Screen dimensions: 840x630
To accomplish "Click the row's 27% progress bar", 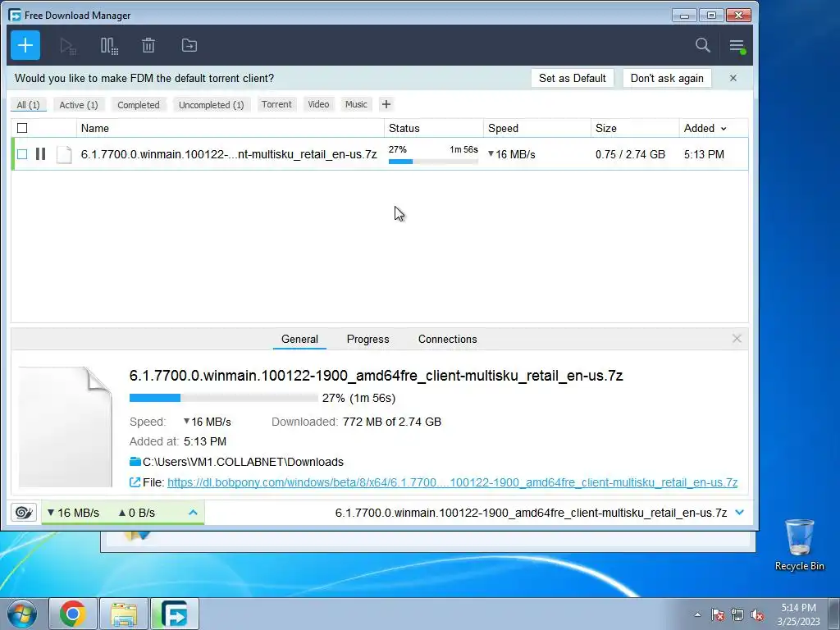I will click(433, 162).
